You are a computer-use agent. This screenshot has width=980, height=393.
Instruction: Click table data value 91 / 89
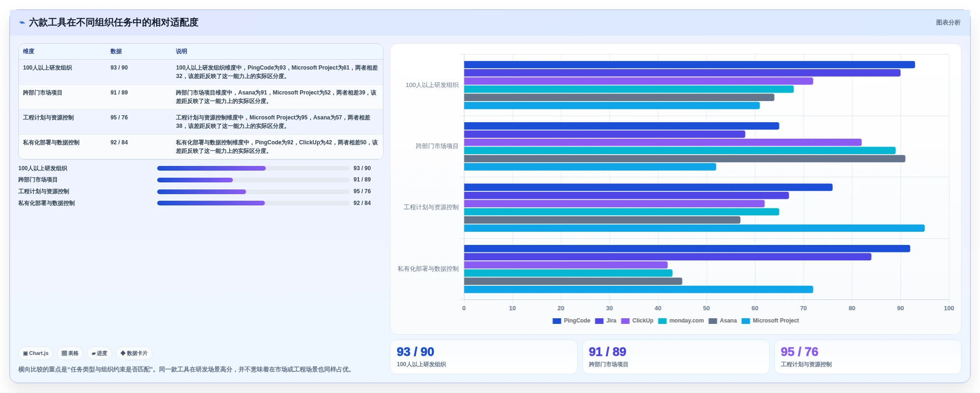click(x=119, y=93)
